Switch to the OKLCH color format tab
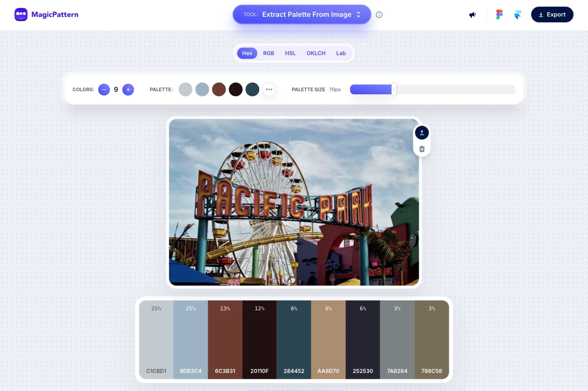This screenshot has height=391, width=588. [316, 53]
